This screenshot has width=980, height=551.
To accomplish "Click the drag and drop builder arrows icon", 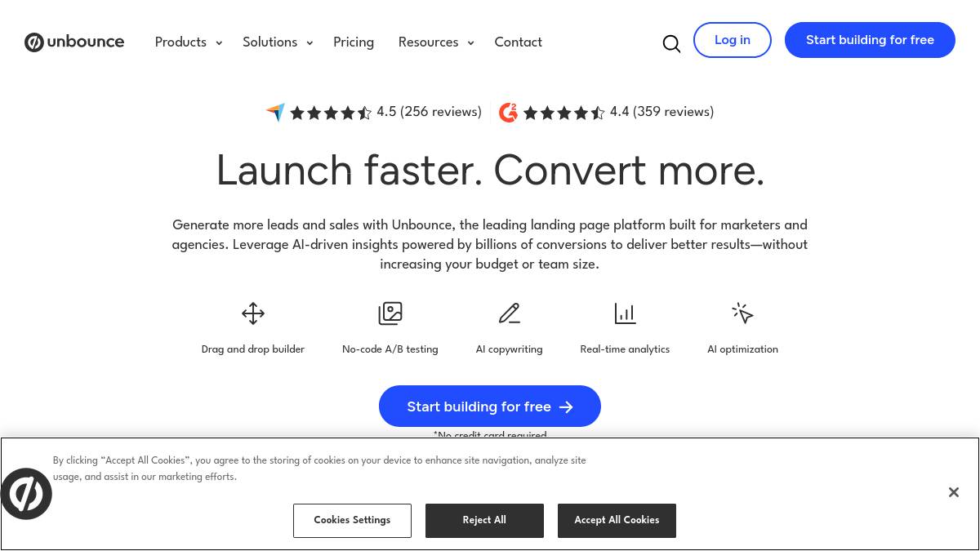I will tap(253, 313).
